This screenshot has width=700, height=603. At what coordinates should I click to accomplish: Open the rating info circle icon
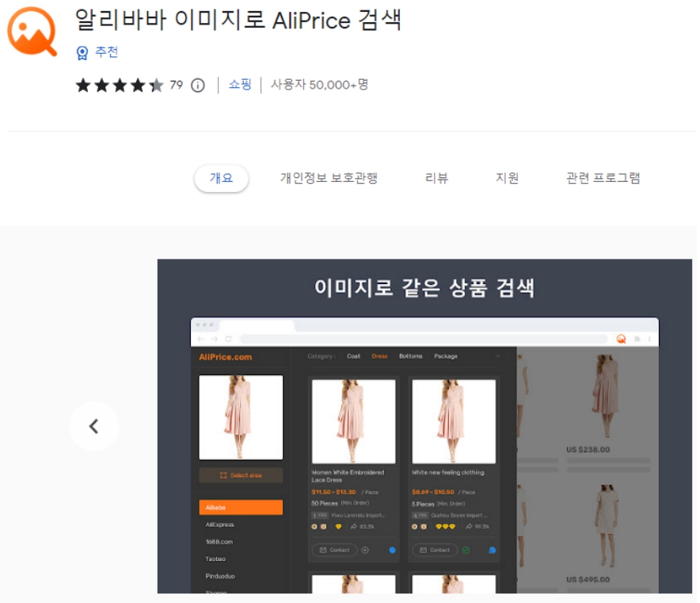[198, 85]
